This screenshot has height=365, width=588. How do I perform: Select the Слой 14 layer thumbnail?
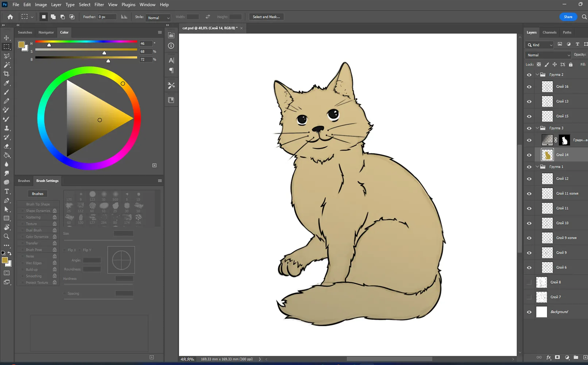click(547, 155)
